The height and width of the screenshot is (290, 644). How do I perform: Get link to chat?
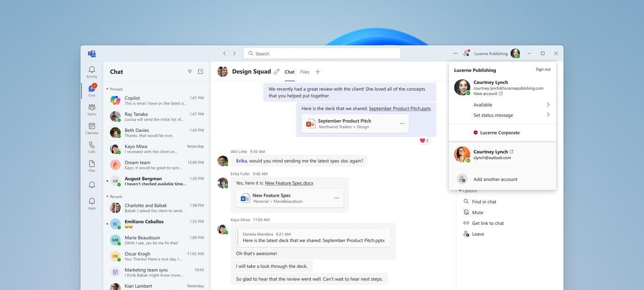(x=483, y=223)
